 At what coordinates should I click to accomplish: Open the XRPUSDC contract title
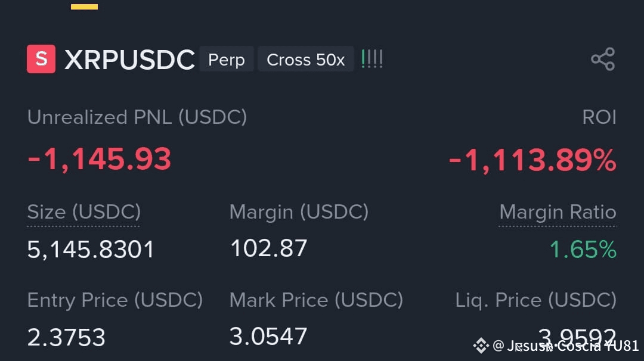(129, 60)
